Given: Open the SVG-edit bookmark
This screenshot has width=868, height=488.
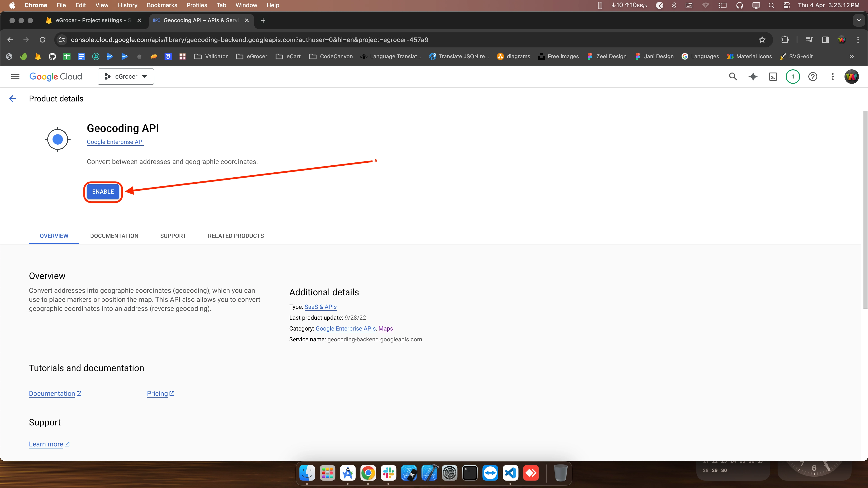Looking at the screenshot, I should pos(796,56).
